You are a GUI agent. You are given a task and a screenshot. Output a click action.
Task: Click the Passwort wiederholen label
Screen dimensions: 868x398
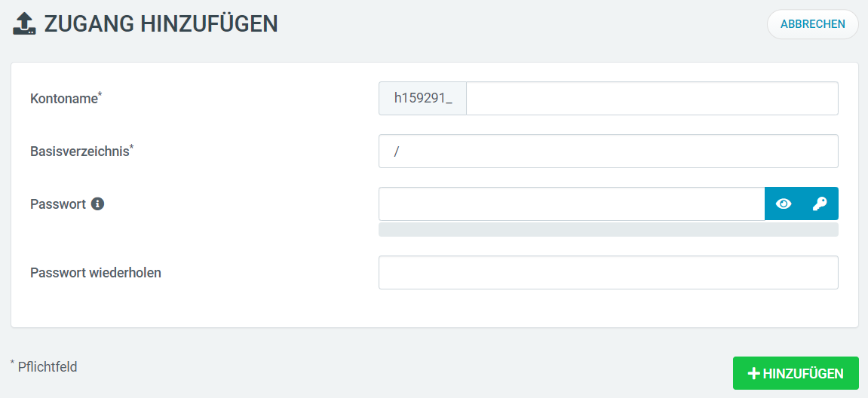coord(96,272)
